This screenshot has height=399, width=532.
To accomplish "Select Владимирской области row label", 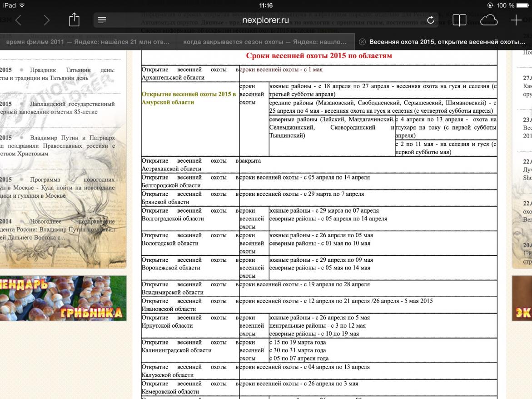I will [x=190, y=288].
